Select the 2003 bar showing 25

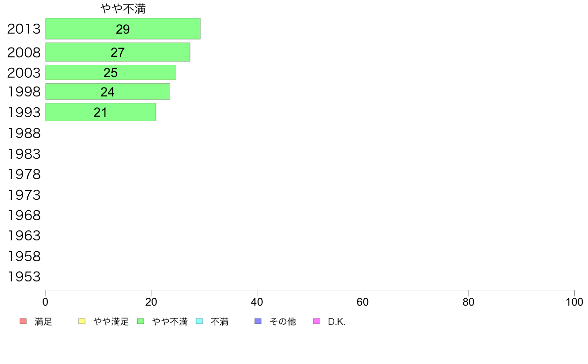pos(111,72)
